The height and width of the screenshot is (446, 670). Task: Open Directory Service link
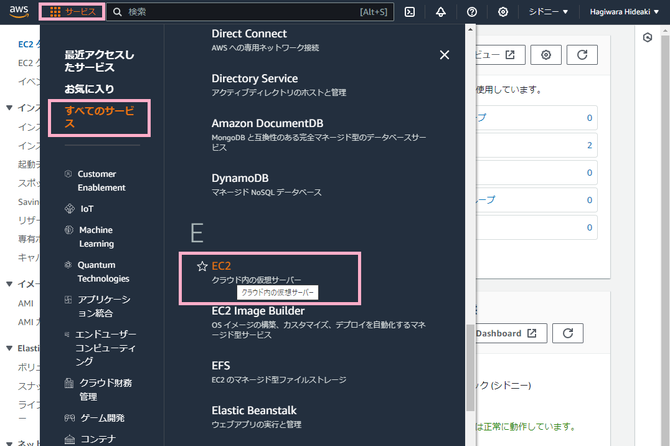click(255, 78)
